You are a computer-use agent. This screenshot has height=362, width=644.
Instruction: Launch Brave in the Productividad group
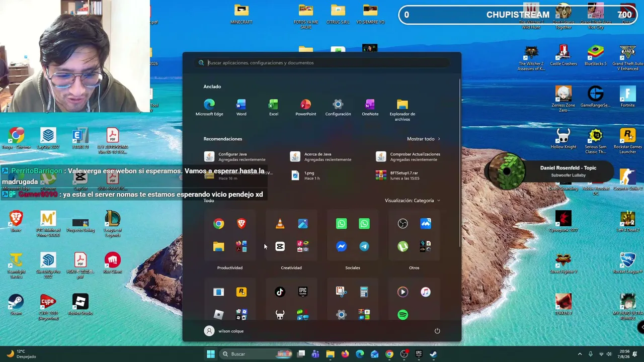tap(242, 224)
